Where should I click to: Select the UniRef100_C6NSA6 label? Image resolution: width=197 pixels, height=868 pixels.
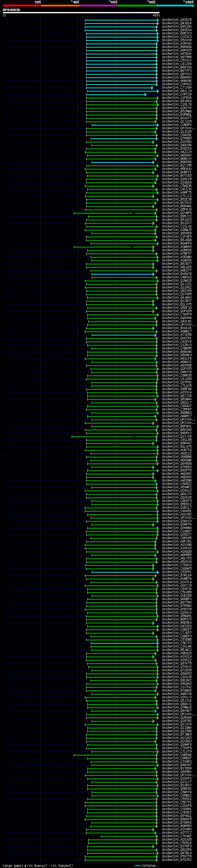[x=177, y=755]
